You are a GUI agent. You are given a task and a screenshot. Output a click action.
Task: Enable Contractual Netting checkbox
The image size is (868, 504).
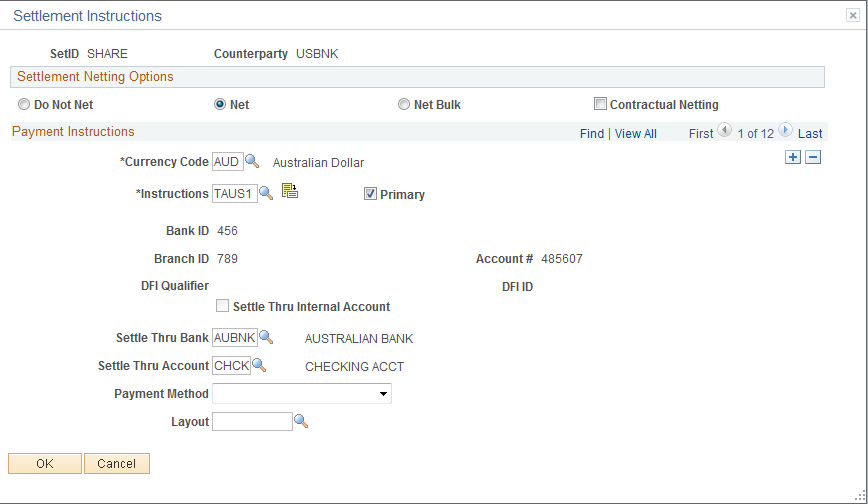pyautogui.click(x=600, y=104)
